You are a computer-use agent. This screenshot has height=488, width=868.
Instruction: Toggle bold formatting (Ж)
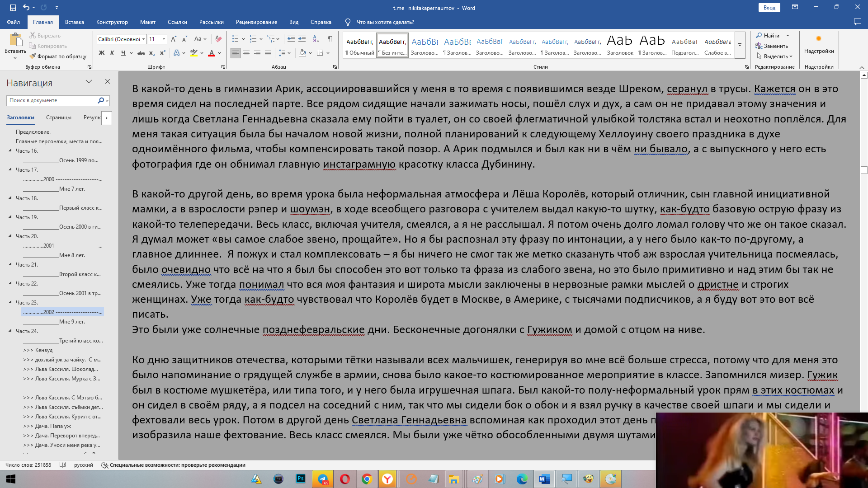point(101,53)
